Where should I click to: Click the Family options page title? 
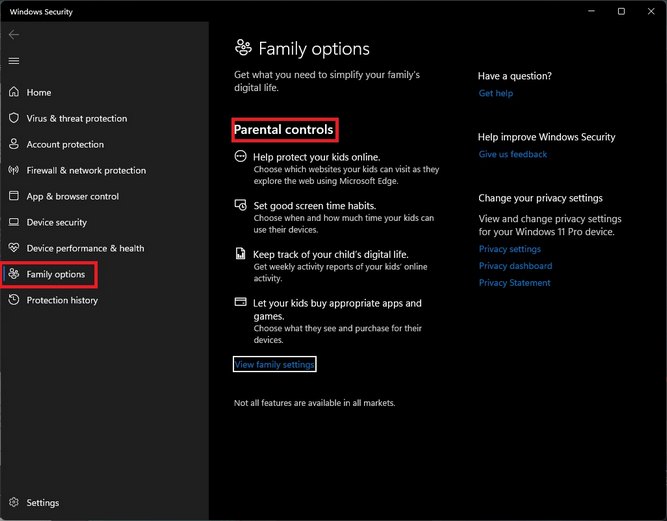pos(314,49)
